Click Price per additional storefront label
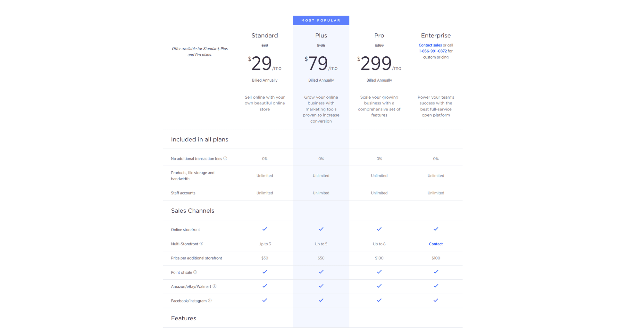This screenshot has height=328, width=644. [197, 258]
